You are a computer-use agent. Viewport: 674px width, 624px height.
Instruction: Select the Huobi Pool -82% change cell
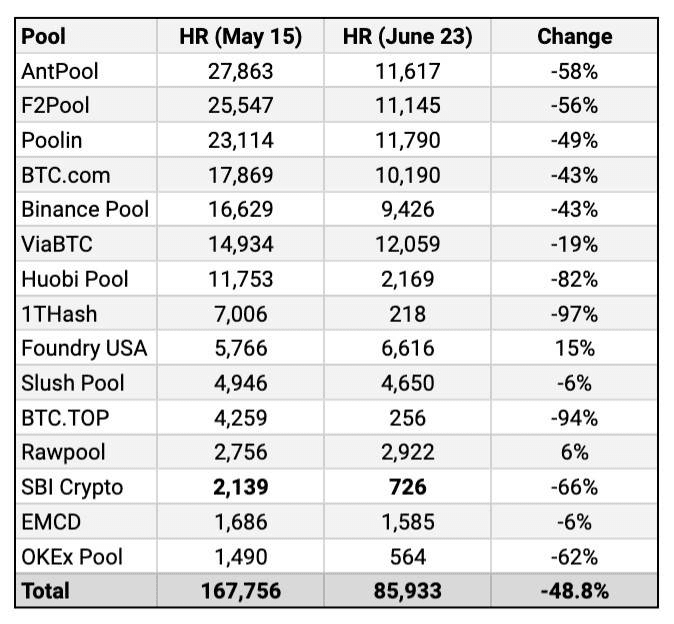574,279
